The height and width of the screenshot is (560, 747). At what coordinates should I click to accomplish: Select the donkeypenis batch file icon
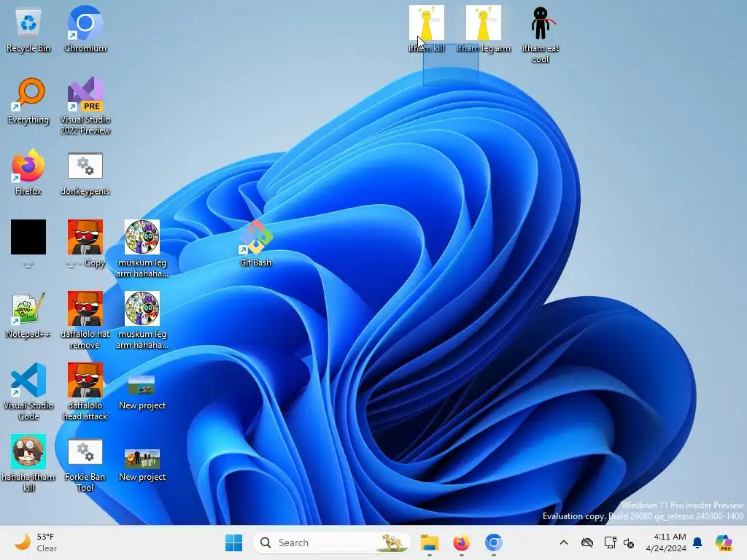point(85,174)
